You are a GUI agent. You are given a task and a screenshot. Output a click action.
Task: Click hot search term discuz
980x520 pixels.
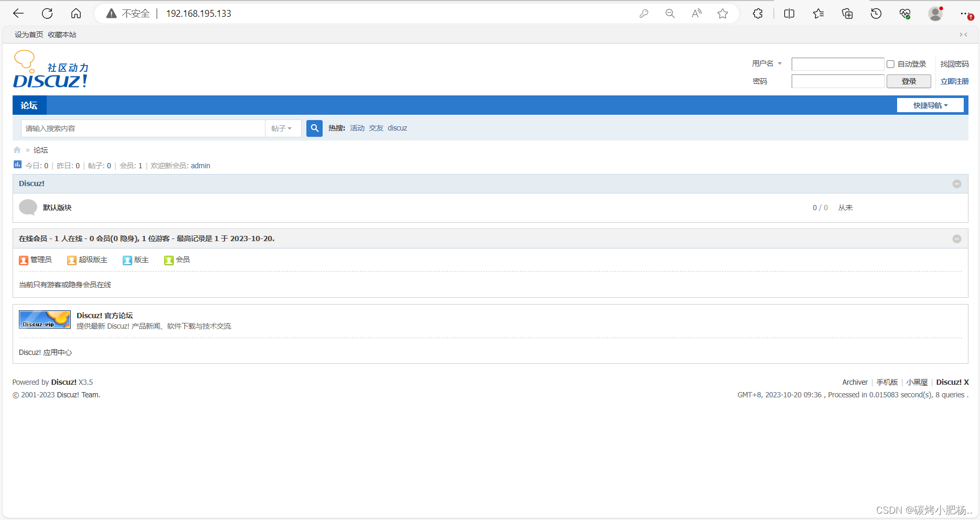pyautogui.click(x=397, y=128)
